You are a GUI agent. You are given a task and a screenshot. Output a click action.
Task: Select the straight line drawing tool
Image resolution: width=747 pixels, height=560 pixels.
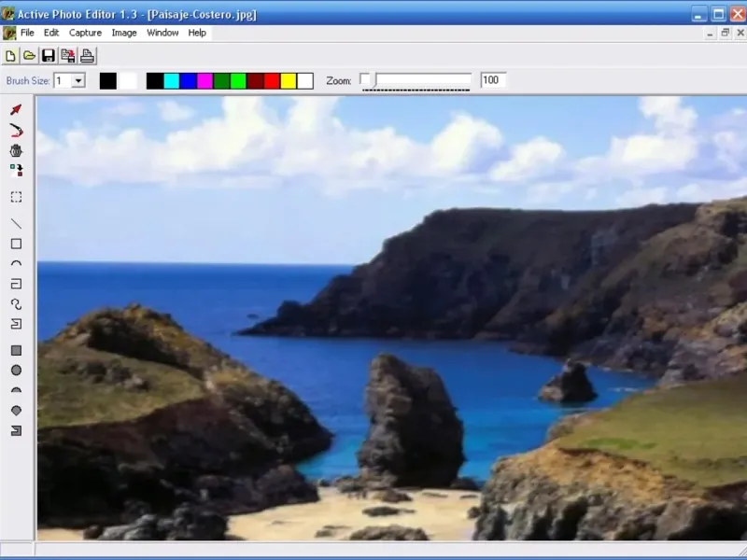16,223
